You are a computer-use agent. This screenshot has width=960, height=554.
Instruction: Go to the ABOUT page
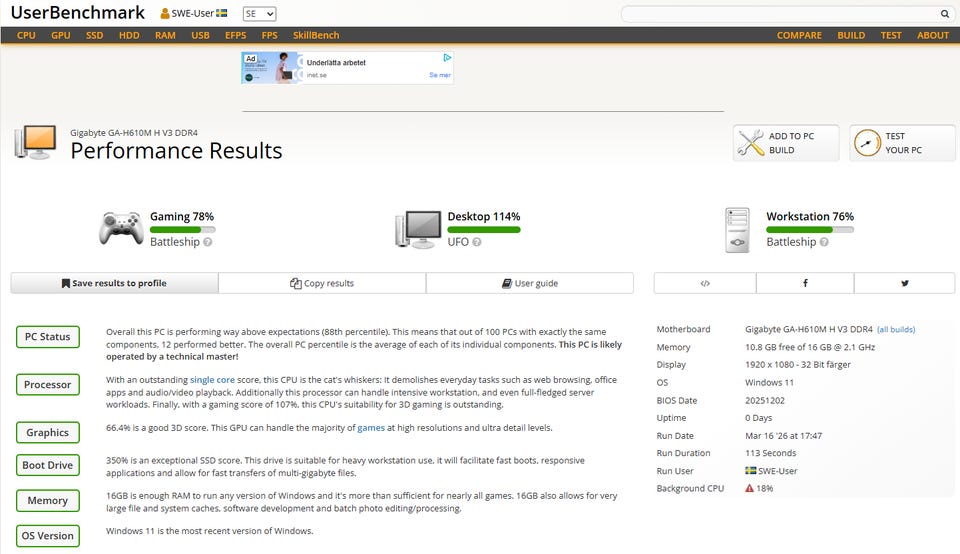[x=932, y=36]
